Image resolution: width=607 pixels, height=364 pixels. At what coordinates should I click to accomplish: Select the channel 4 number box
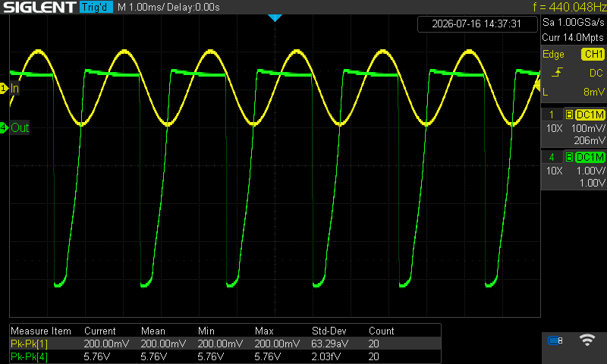pyautogui.click(x=552, y=158)
